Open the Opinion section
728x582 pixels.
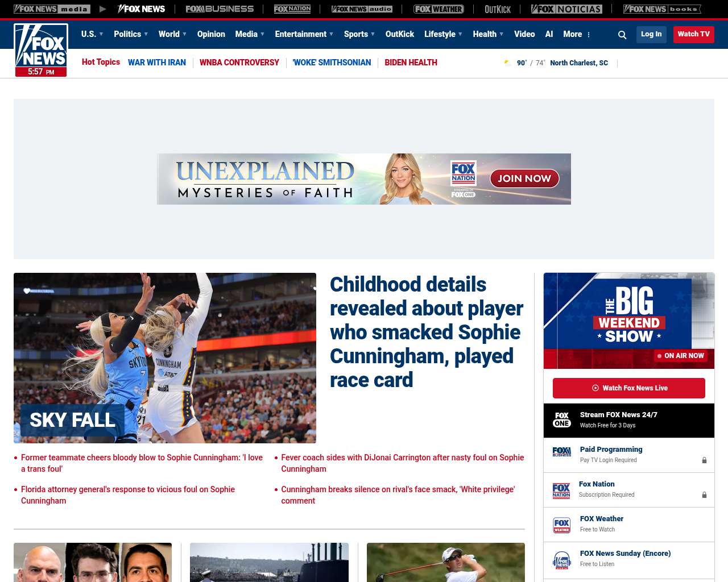click(211, 34)
